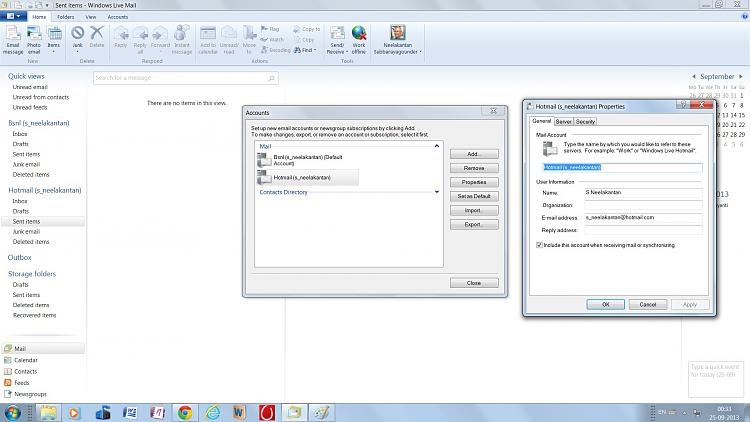
Task: Click the mail account name field
Action: pyautogui.click(x=622, y=167)
